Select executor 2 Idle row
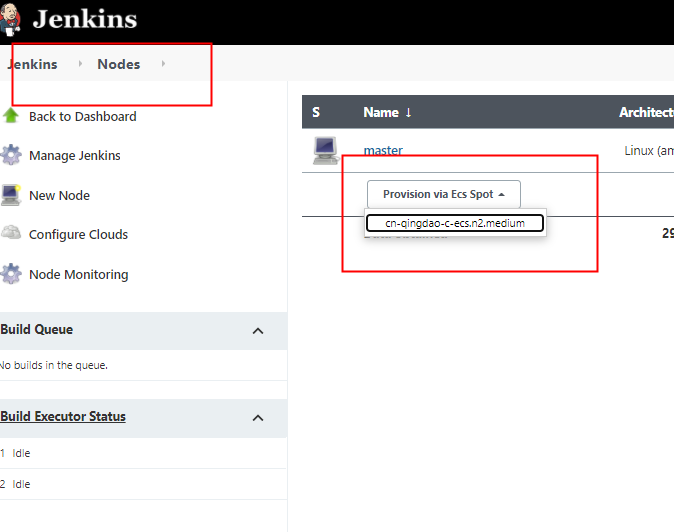Screen dimensions: 674x532 pos(143,484)
